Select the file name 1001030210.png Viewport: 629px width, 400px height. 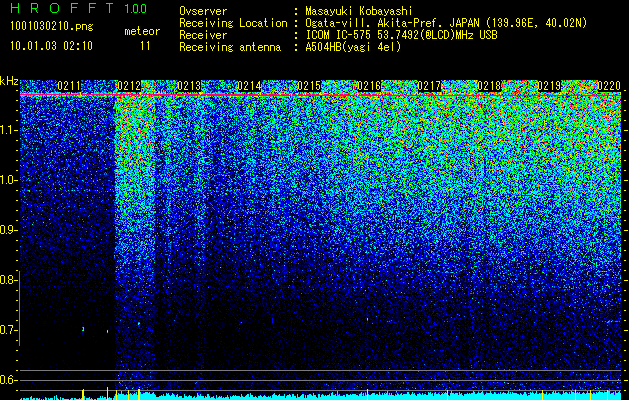(x=52, y=26)
